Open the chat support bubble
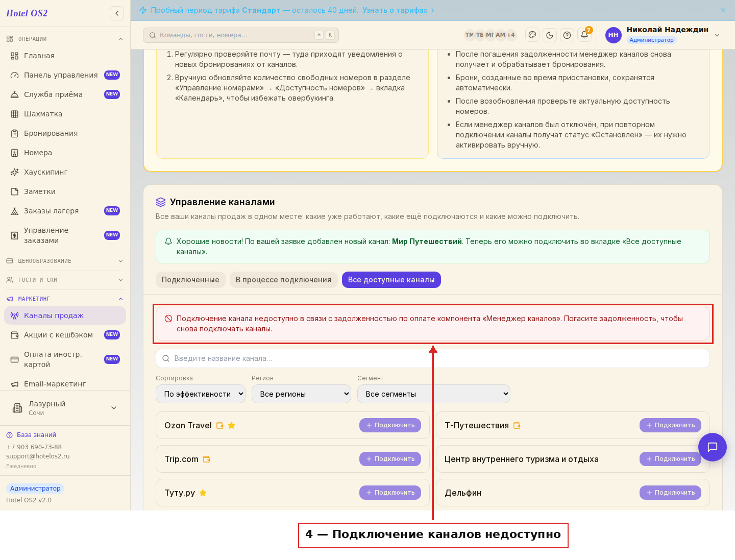The image size is (735, 560). tap(713, 447)
